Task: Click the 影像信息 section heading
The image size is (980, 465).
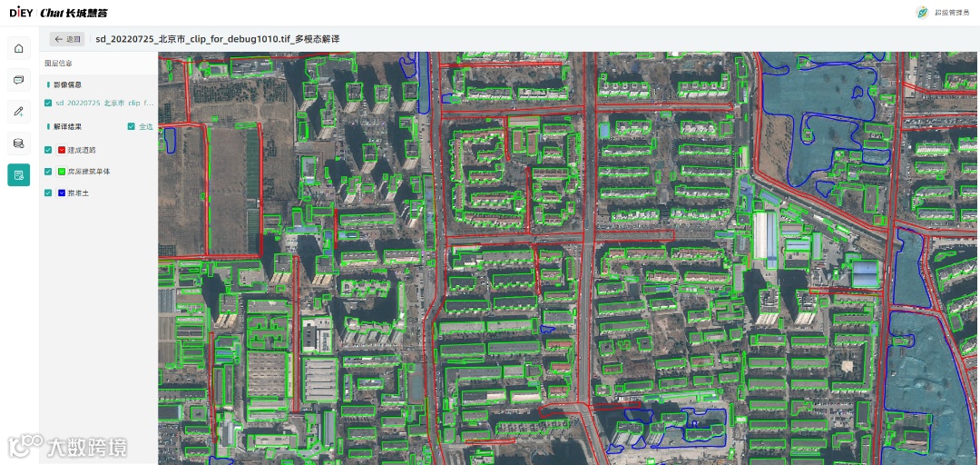Action: click(x=67, y=84)
